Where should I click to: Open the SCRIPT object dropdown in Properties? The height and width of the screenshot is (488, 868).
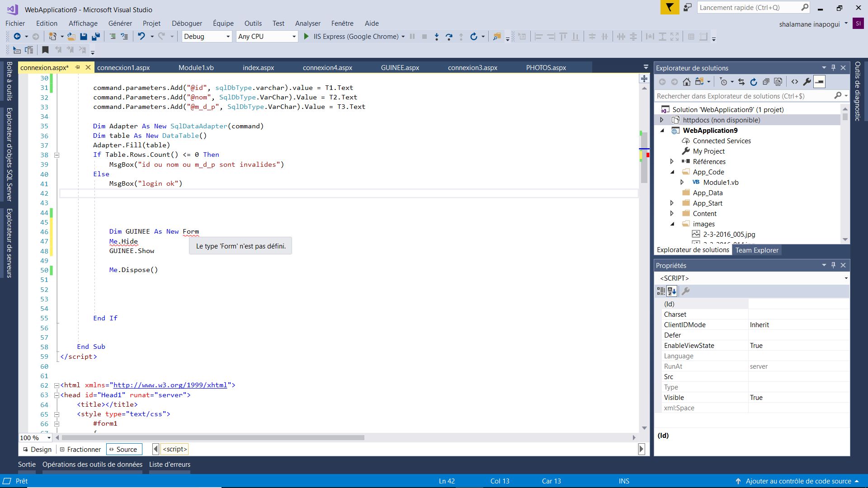pyautogui.click(x=846, y=278)
